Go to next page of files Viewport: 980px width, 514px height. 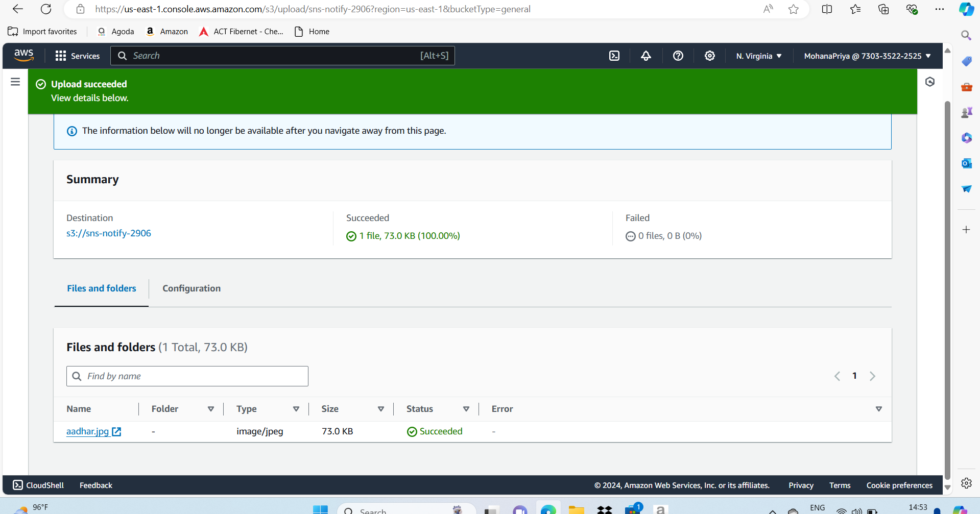pyautogui.click(x=873, y=376)
